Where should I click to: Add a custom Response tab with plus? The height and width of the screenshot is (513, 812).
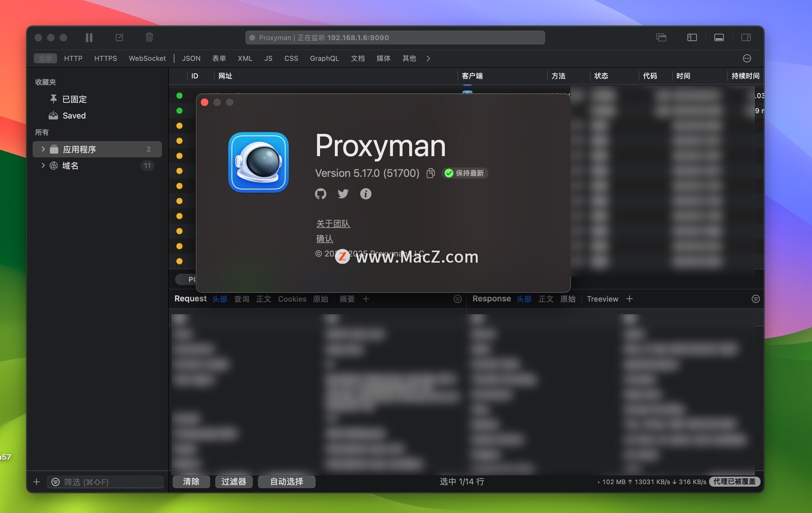tap(629, 299)
